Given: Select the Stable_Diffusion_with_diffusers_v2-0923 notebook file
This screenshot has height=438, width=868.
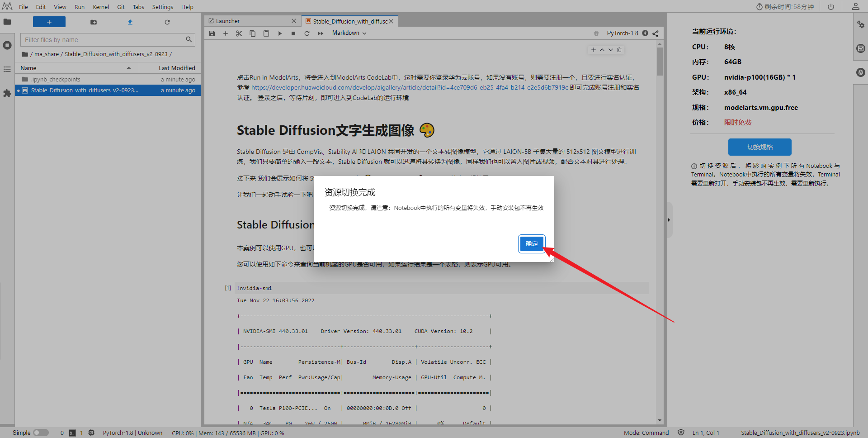Looking at the screenshot, I should (108, 90).
